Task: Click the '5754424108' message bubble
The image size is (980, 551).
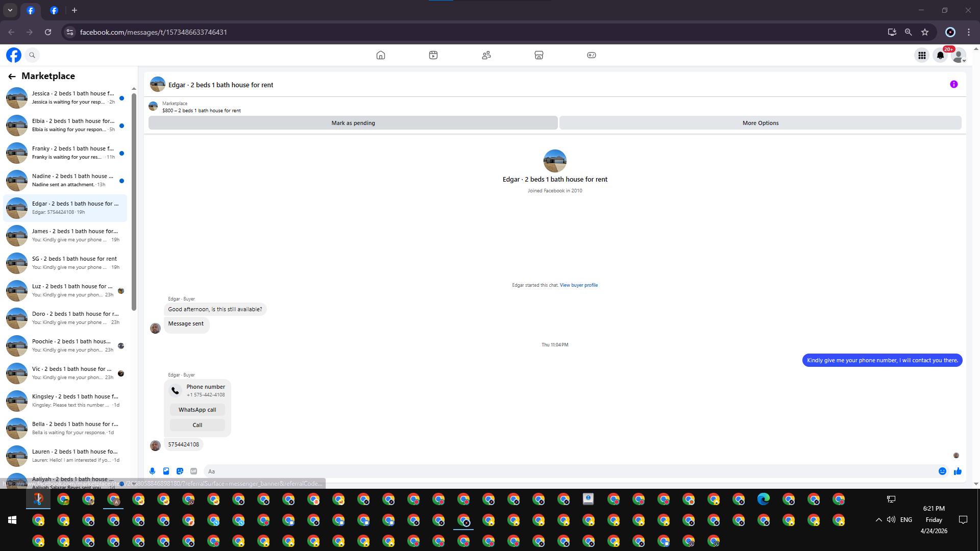Action: click(x=184, y=444)
